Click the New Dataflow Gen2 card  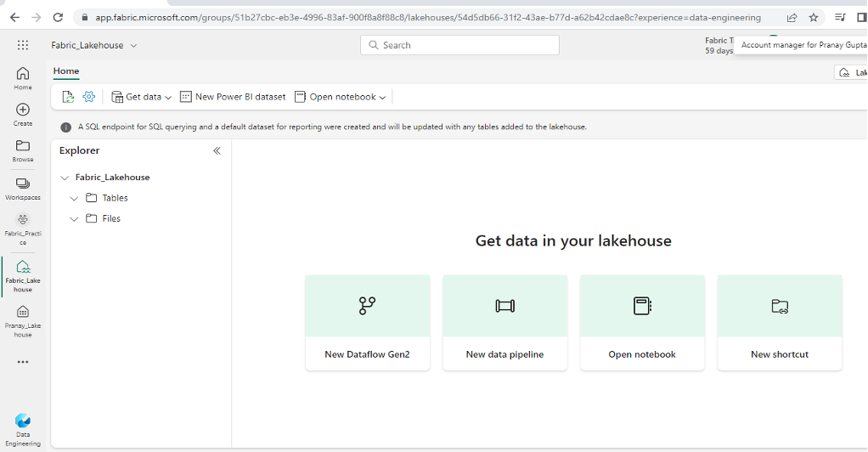(368, 322)
